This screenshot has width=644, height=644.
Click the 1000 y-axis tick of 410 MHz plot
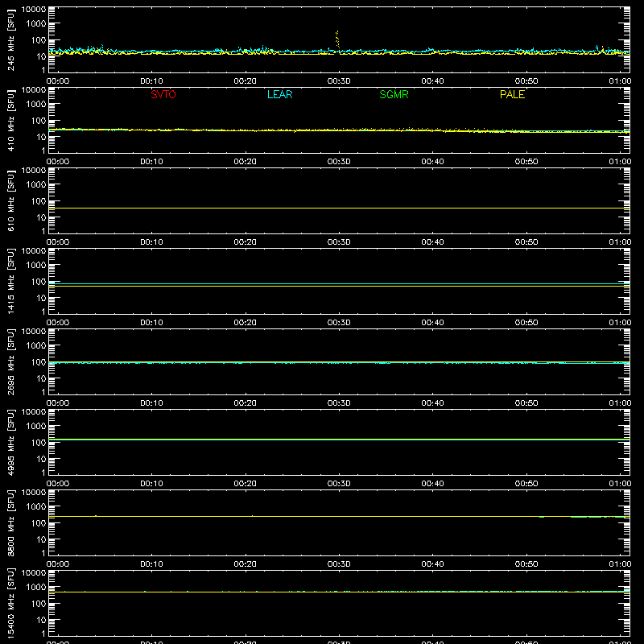pos(36,105)
